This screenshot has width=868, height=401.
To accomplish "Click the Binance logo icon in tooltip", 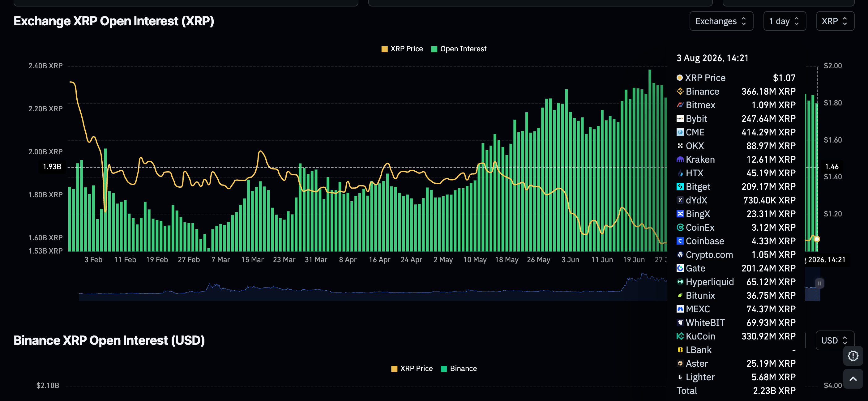I will (680, 91).
